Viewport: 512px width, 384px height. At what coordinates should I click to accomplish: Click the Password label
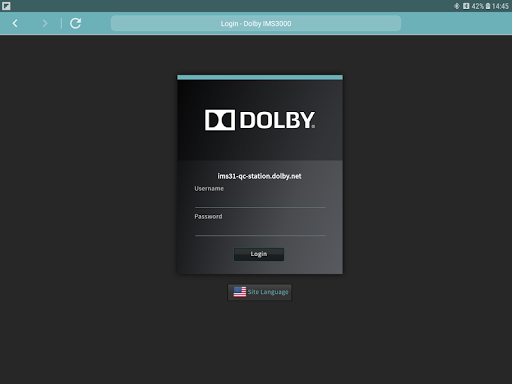pos(208,217)
